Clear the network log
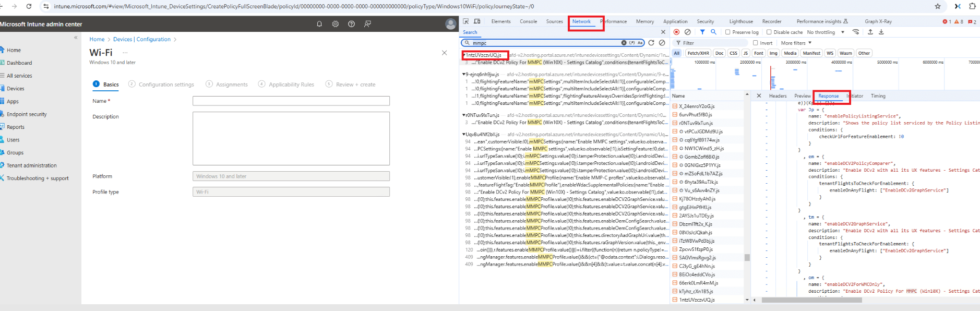The image size is (980, 311). (x=688, y=32)
